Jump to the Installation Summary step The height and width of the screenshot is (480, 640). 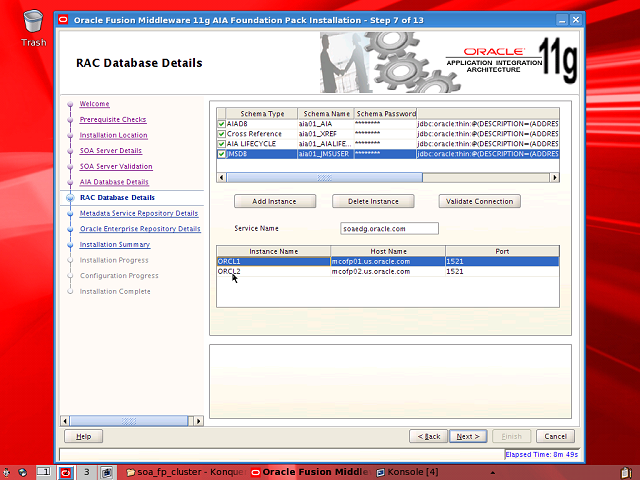click(115, 244)
